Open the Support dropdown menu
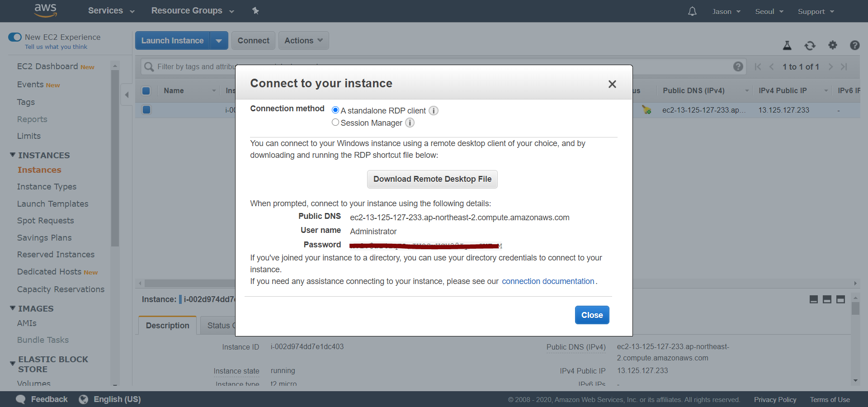The width and height of the screenshot is (868, 407). [x=816, y=12]
